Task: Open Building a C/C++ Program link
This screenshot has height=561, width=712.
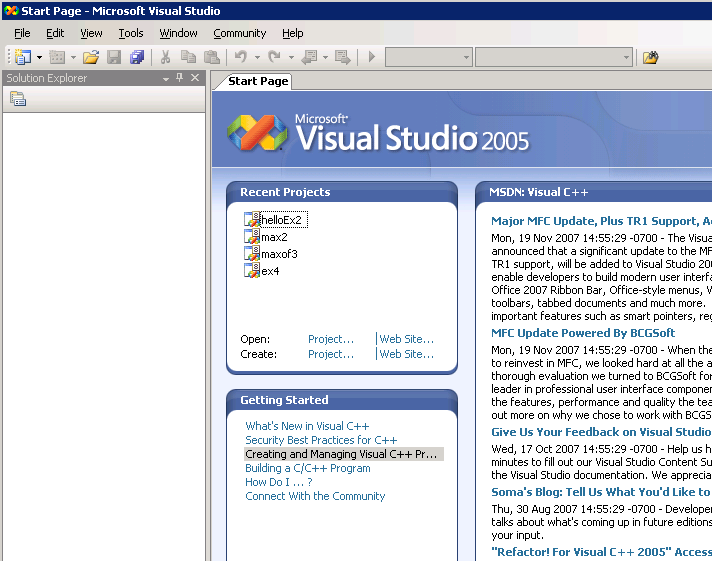Action: (x=308, y=468)
